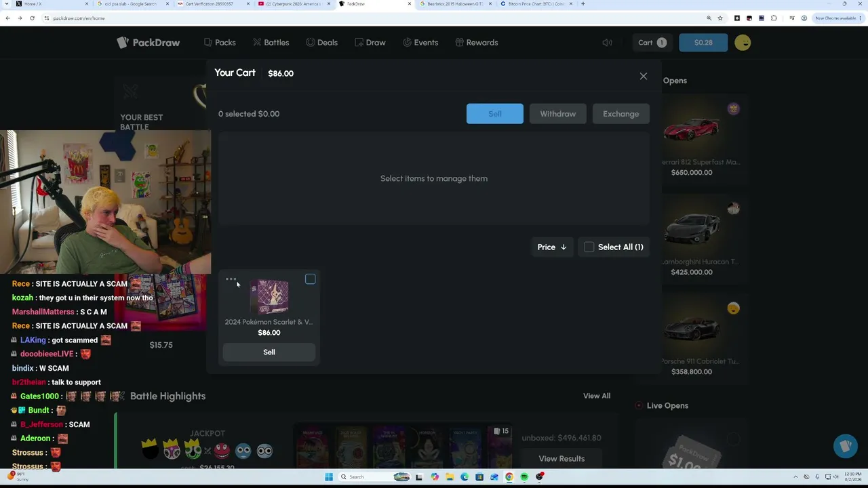Open the Deals page

(x=321, y=43)
